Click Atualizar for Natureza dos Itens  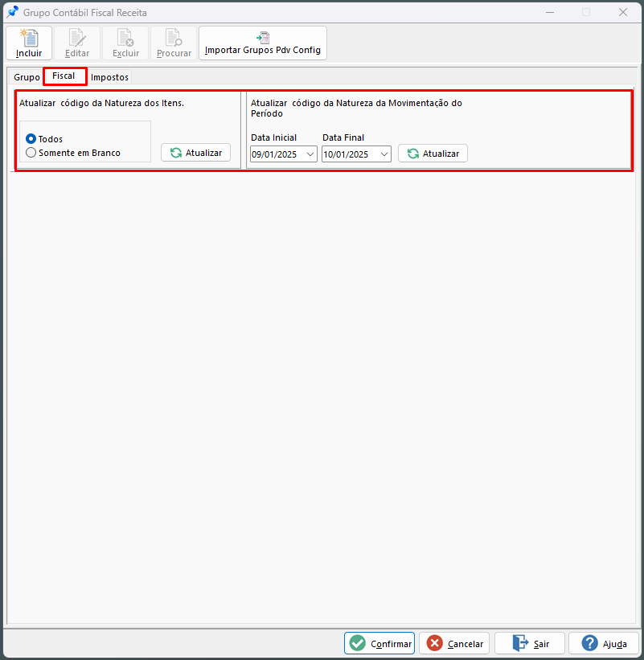click(x=195, y=153)
